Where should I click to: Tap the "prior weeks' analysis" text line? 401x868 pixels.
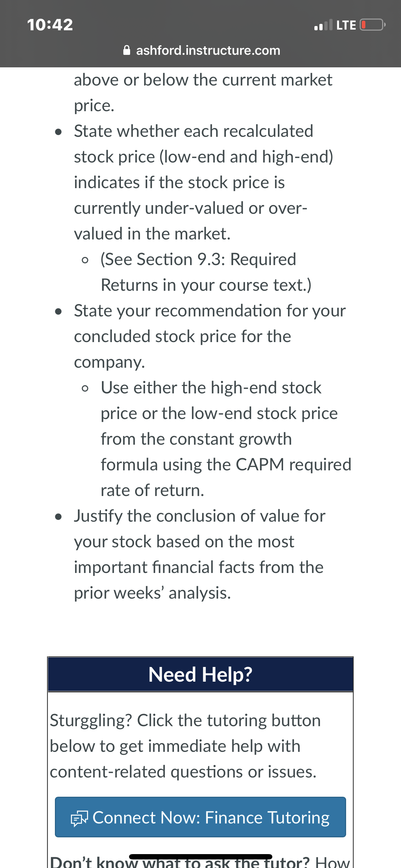tap(152, 593)
